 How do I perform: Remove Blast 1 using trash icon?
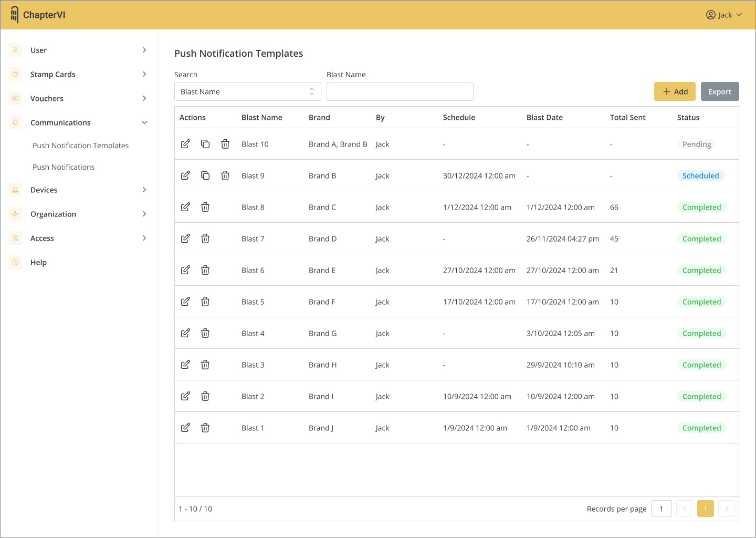(205, 428)
